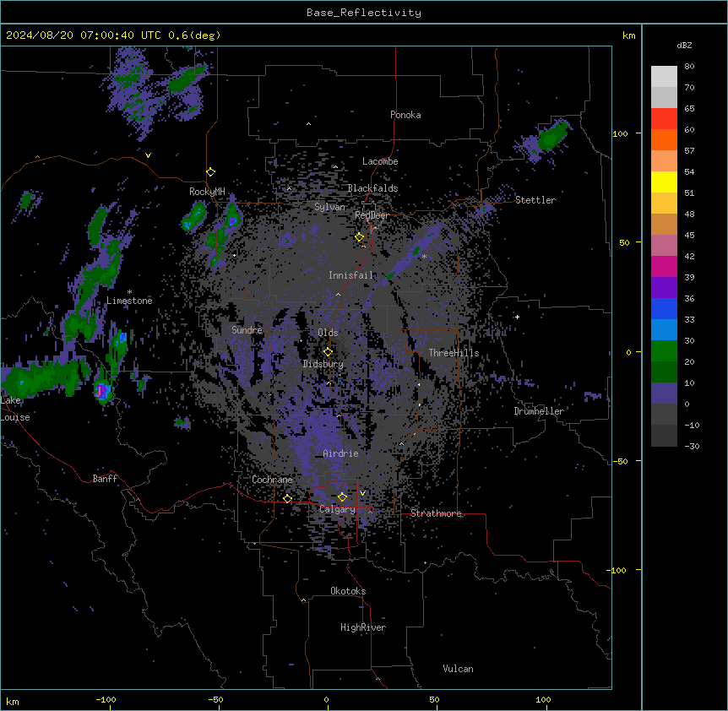
Task: Click the white plus marker north of Drumheller
Action: pos(517,317)
